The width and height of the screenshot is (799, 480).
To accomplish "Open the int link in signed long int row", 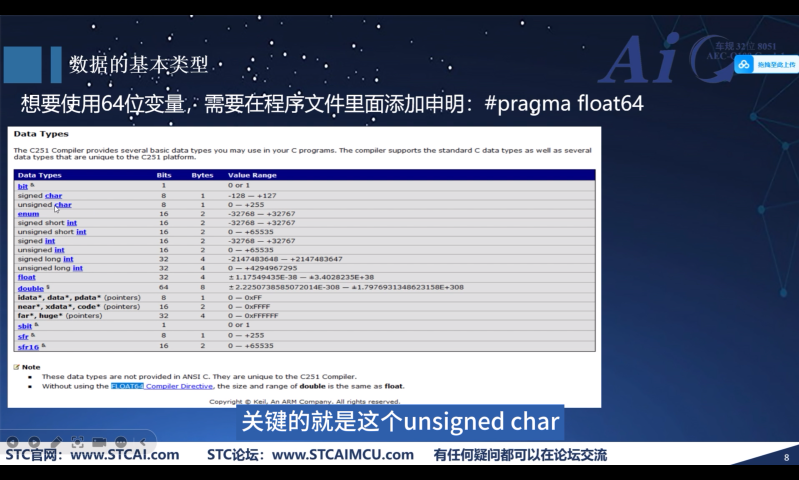I will (68, 259).
